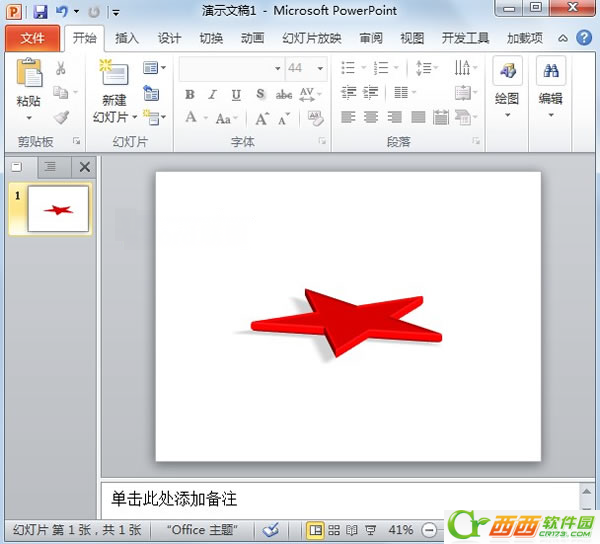
Task: Switch to Slide Sorter view
Action: 334,529
